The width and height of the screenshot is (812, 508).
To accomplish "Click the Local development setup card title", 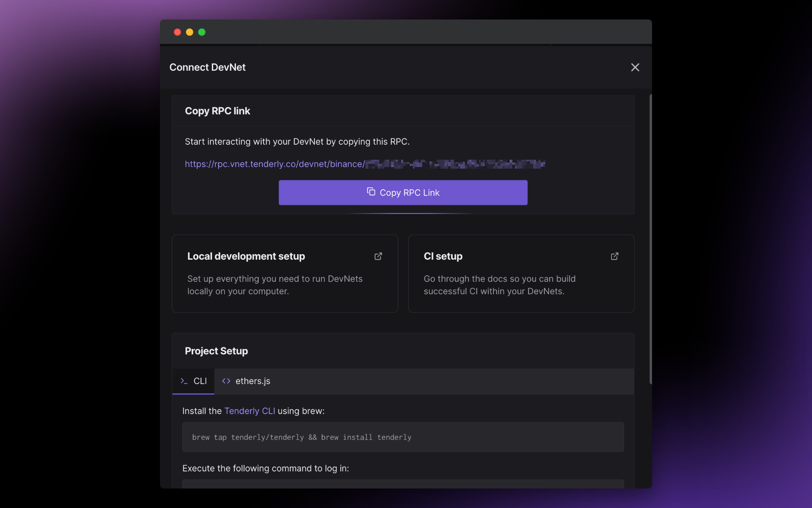I will pyautogui.click(x=246, y=256).
